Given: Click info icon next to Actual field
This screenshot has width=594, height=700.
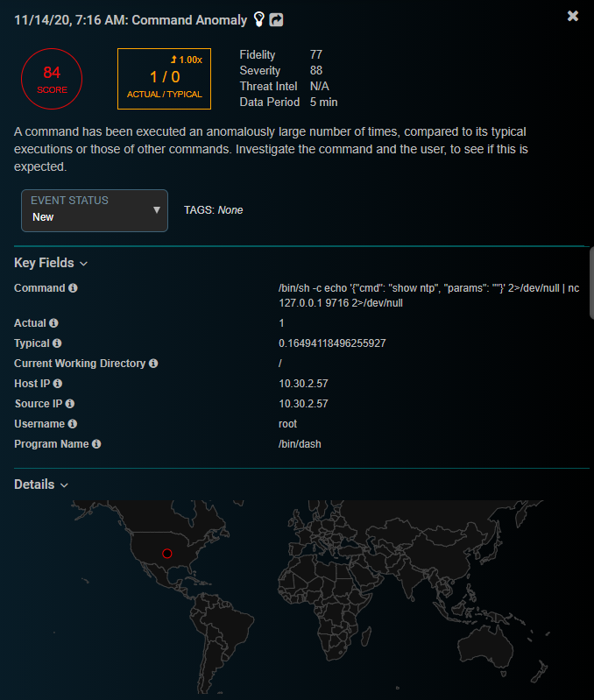Looking at the screenshot, I should pyautogui.click(x=53, y=323).
